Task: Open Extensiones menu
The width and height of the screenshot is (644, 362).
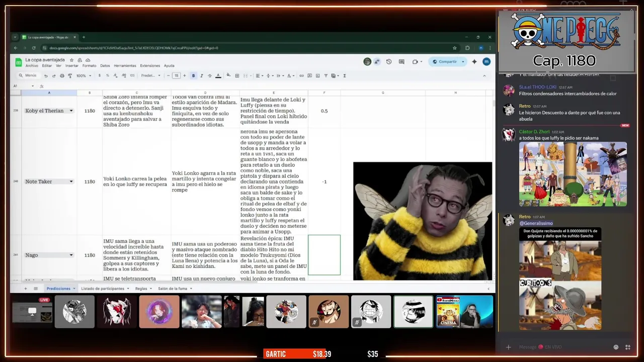Action: (150, 66)
